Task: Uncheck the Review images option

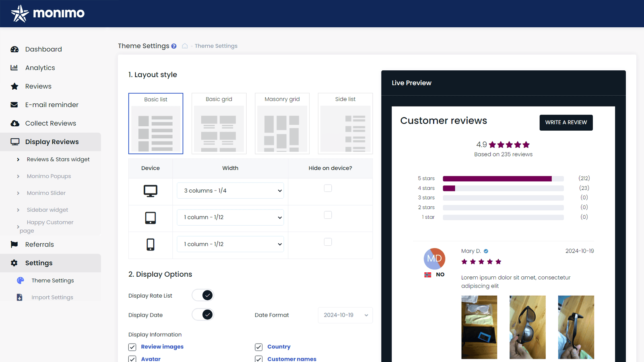Action: pyautogui.click(x=132, y=347)
